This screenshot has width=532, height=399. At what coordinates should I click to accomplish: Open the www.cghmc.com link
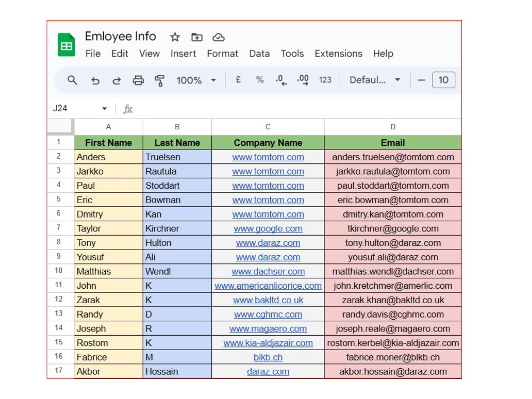pos(268,314)
